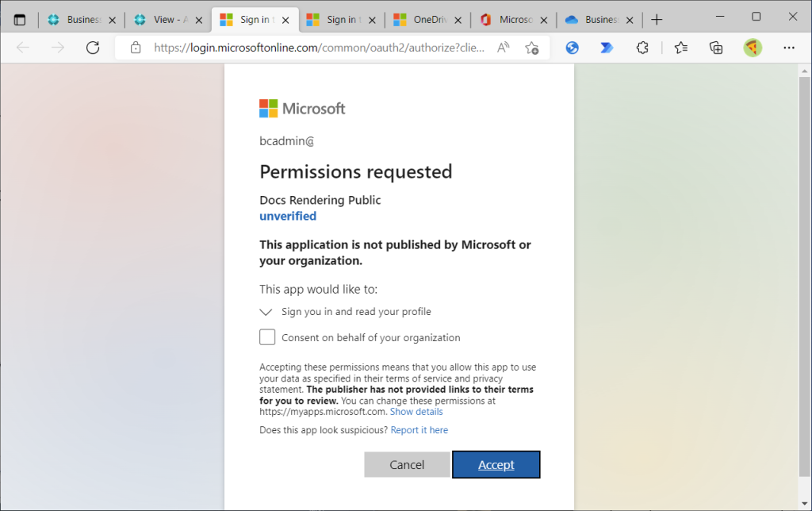Go forward with the forward arrow
The image size is (812, 511).
pos(58,48)
